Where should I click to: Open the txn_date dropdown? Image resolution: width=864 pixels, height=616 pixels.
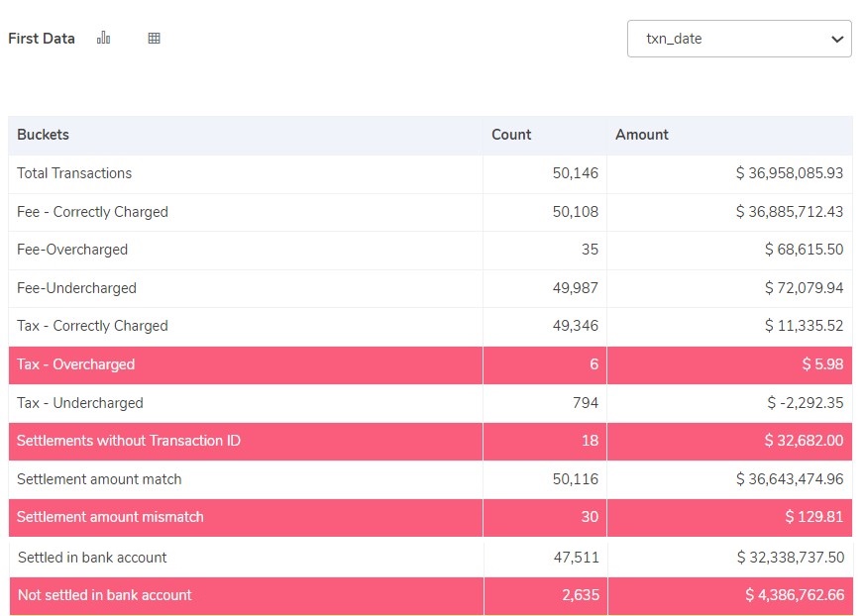click(x=739, y=39)
